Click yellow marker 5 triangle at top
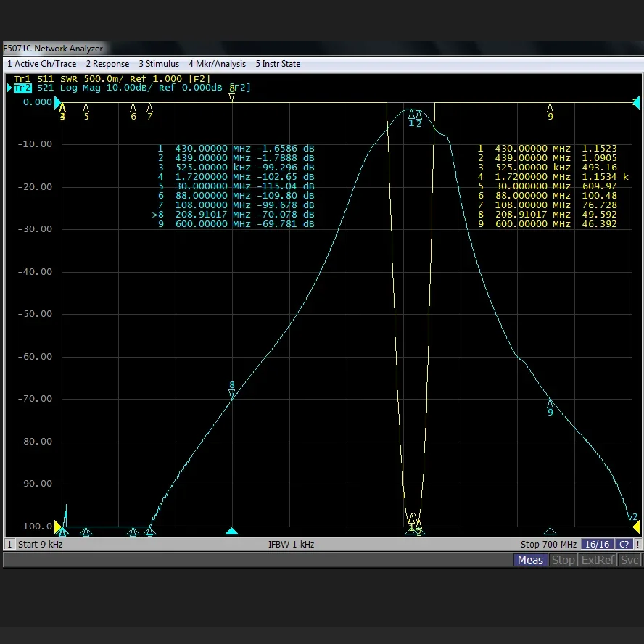The height and width of the screenshot is (644, 644). coord(86,108)
